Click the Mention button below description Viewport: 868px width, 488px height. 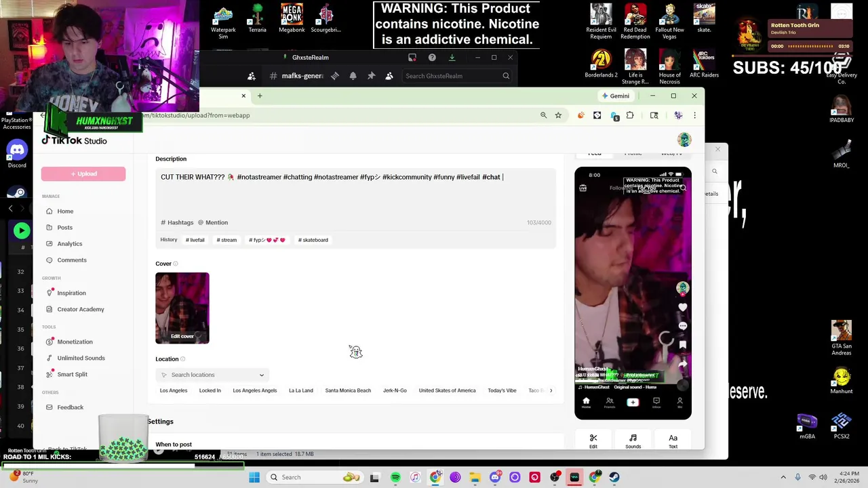[x=213, y=222]
